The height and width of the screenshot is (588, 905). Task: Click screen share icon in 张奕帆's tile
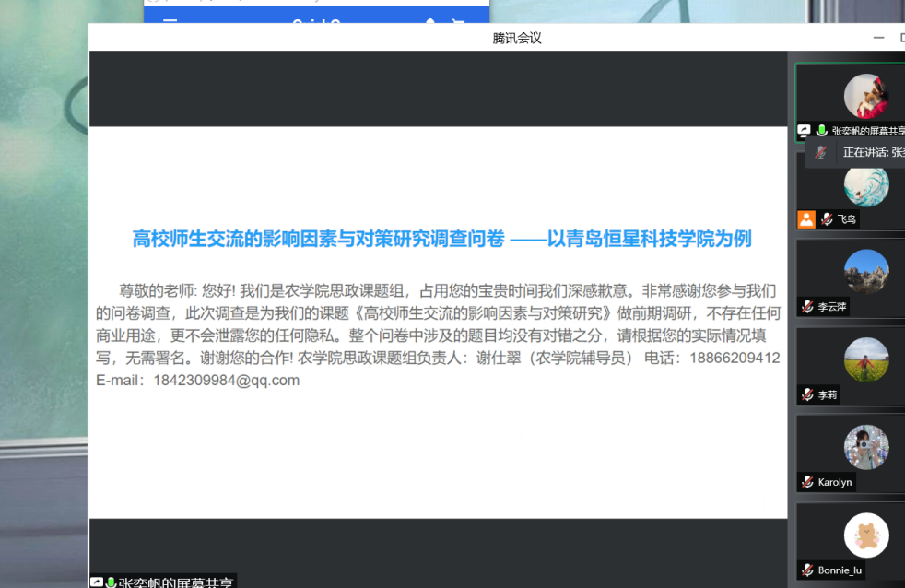point(805,131)
